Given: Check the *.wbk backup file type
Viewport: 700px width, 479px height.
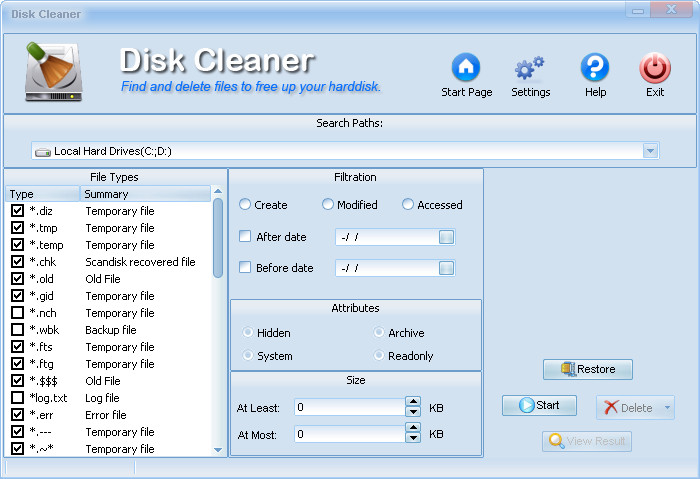Looking at the screenshot, I should [17, 329].
